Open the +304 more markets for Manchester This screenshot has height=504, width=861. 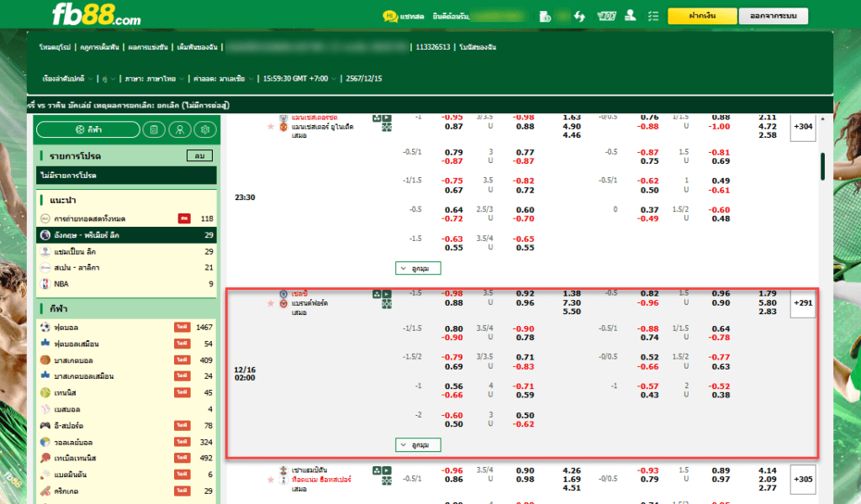point(803,127)
